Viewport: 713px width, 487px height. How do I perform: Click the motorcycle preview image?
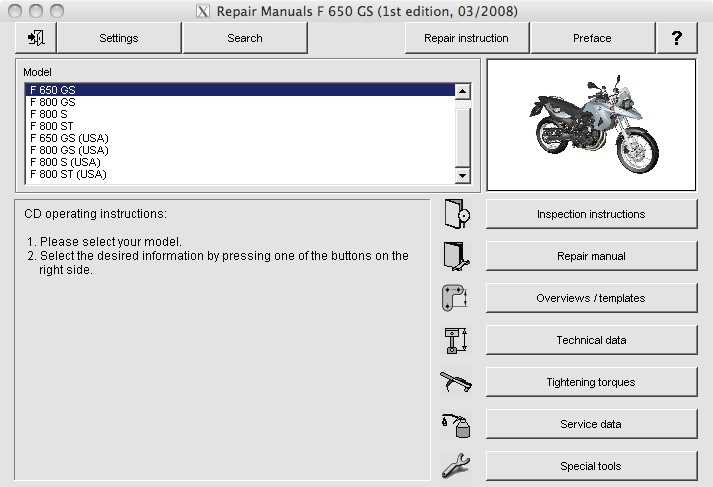click(591, 125)
